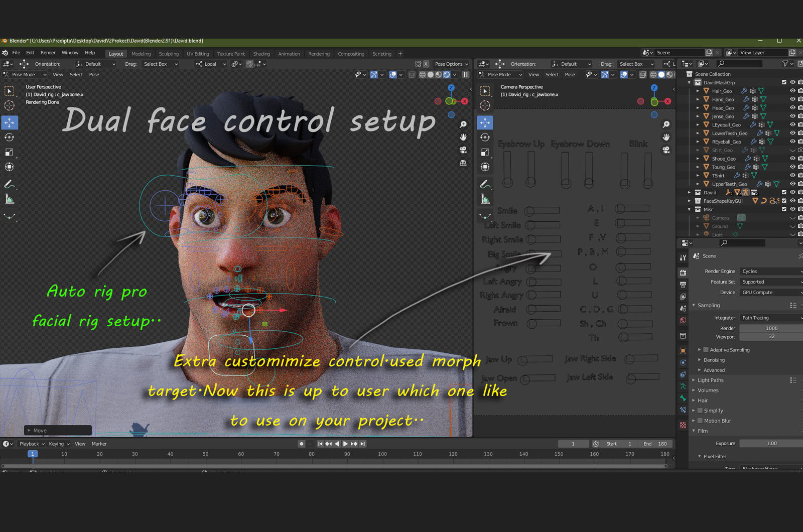Viewport: 803px width, 532px height.
Task: Expand the Move operator panel
Action: tap(58, 430)
